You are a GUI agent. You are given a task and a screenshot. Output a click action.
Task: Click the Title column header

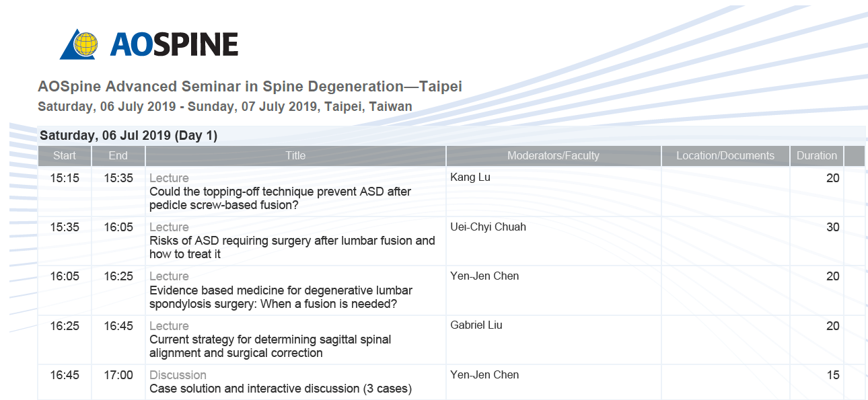tap(295, 156)
